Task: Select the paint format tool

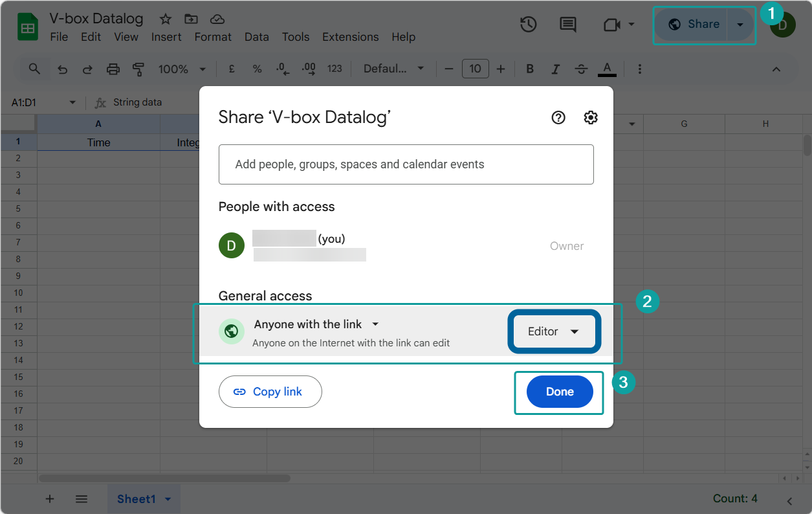Action: coord(138,69)
